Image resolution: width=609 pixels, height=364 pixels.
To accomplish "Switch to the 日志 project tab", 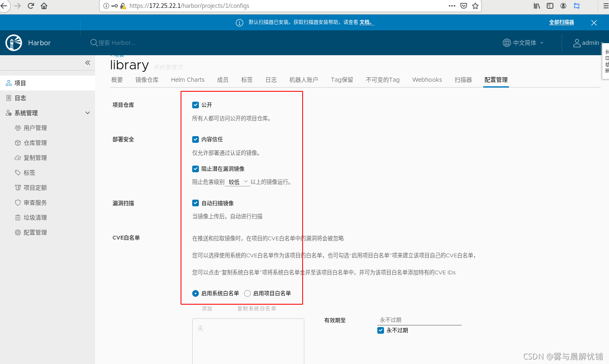I will tap(271, 80).
